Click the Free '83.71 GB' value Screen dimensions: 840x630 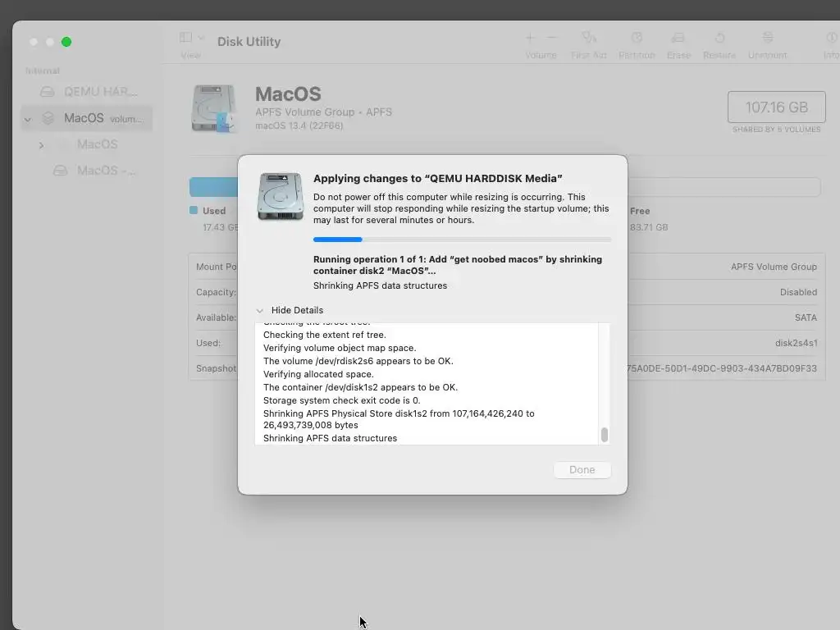pyautogui.click(x=649, y=227)
